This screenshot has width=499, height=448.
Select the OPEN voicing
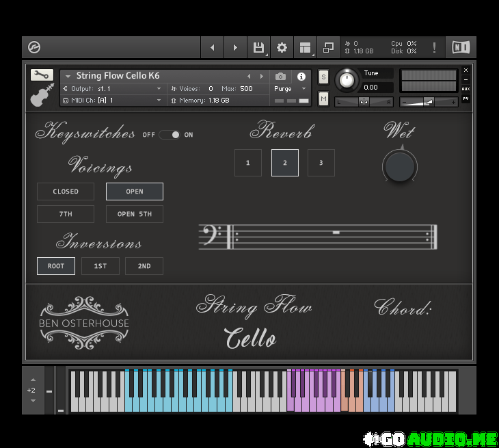point(135,192)
